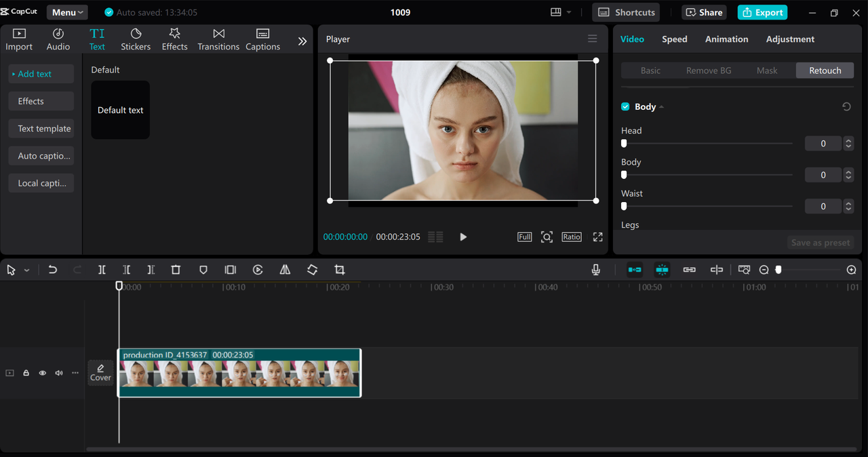Switch to the Speed tab
Image resolution: width=868 pixels, height=457 pixels.
click(675, 39)
